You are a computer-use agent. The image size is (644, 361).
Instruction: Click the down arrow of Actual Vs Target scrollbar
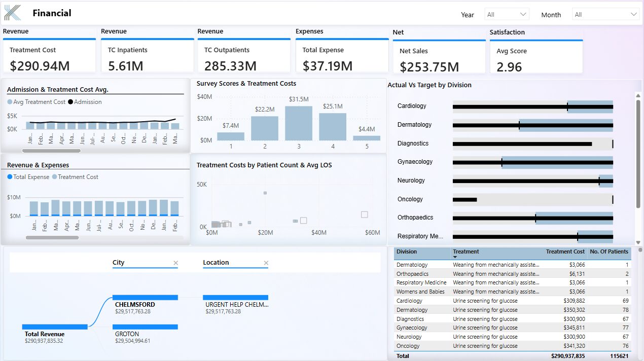click(x=638, y=241)
